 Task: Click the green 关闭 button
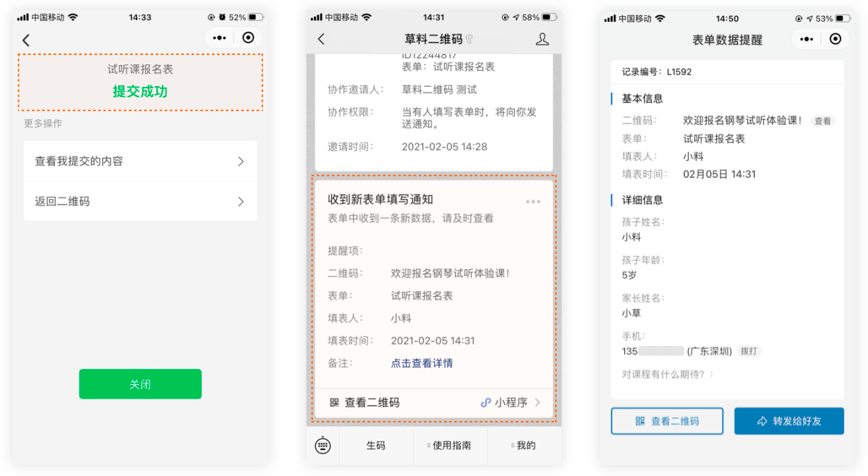pos(140,384)
